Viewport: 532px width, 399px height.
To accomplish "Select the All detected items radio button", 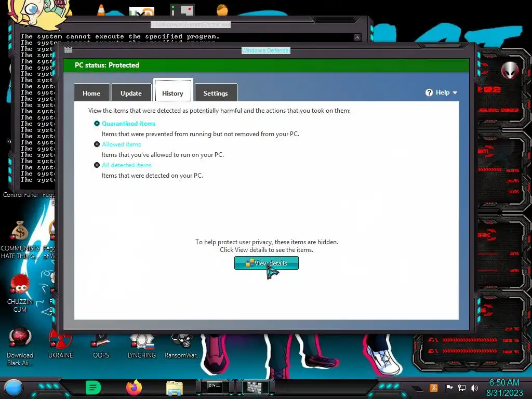I will pos(97,165).
